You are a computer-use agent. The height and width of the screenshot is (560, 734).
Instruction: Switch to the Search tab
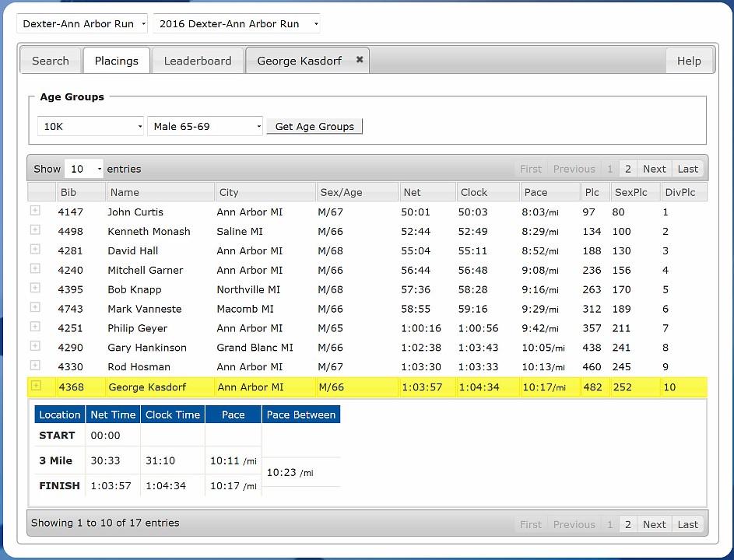[51, 61]
